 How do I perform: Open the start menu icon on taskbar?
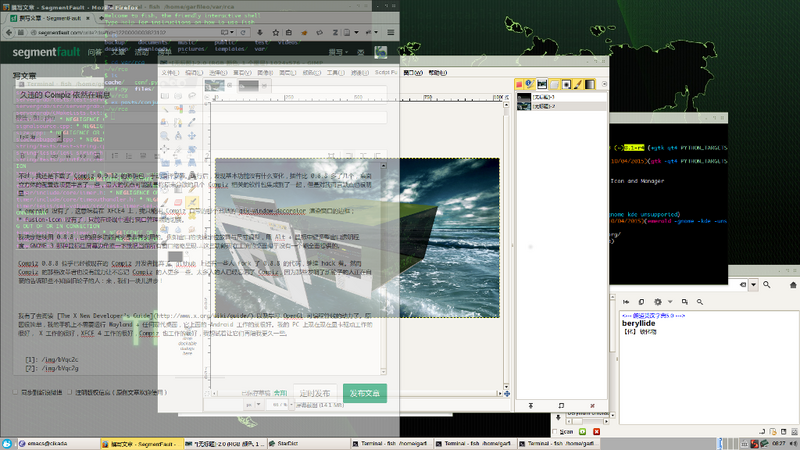tap(7, 444)
